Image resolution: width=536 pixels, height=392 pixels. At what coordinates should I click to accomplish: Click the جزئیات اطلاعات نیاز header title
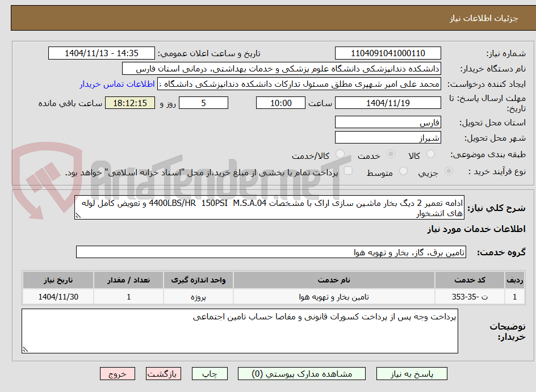point(484,18)
